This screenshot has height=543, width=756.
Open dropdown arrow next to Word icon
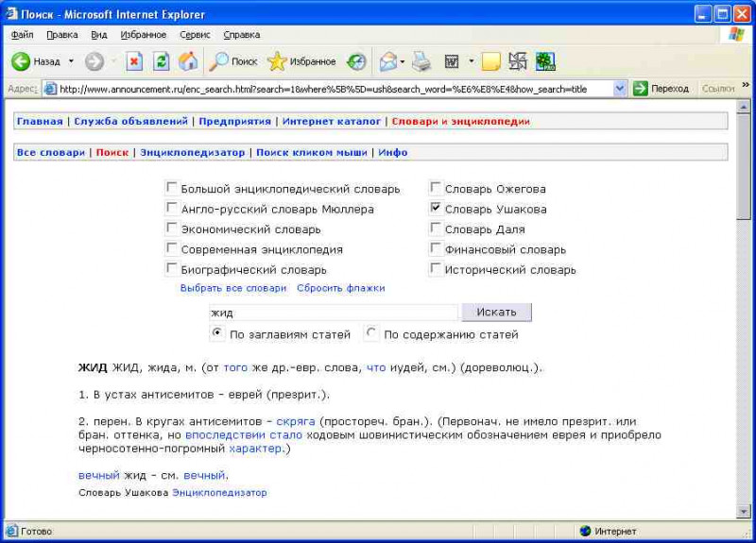coord(471,61)
